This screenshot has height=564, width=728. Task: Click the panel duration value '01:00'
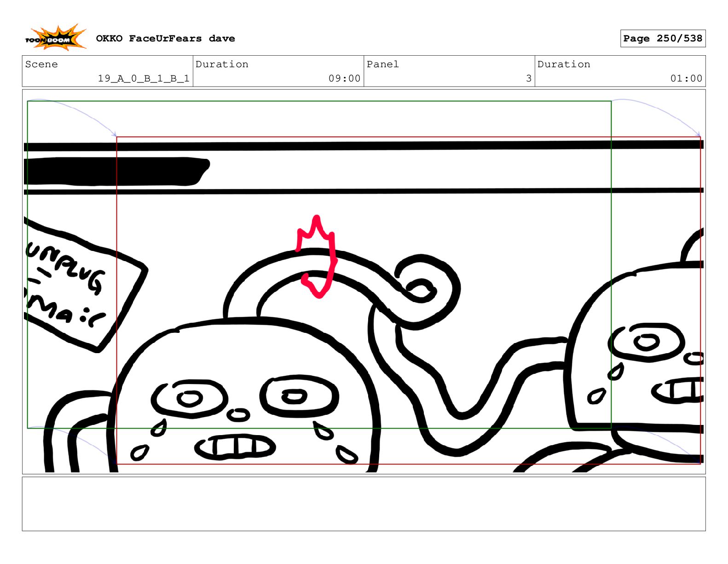(686, 78)
